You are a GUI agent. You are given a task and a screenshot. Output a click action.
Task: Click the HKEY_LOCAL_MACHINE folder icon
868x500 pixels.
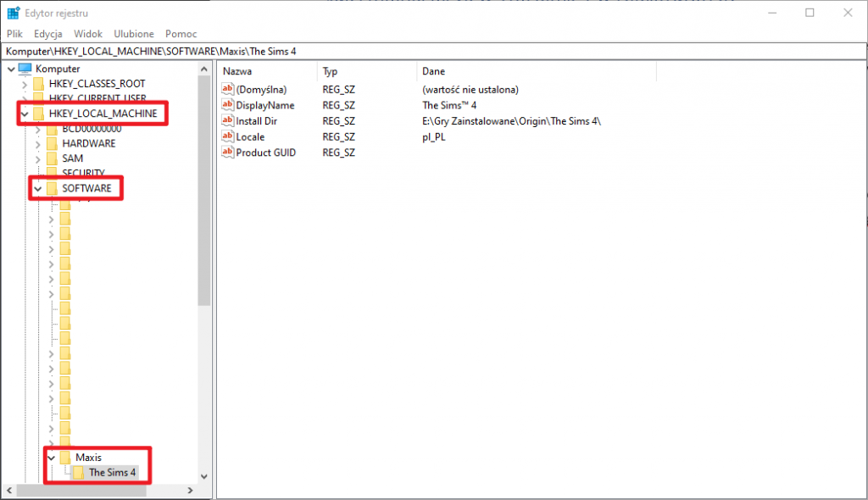(39, 114)
